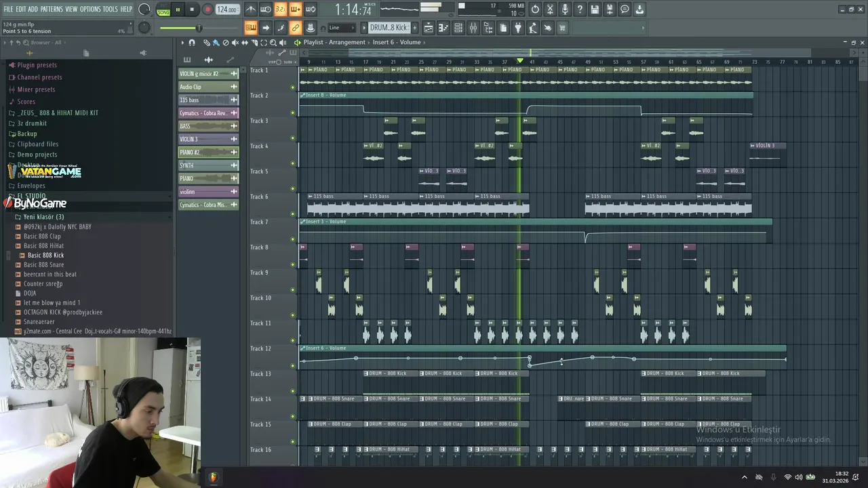
Task: Open the Line snap dropdown
Action: click(342, 28)
